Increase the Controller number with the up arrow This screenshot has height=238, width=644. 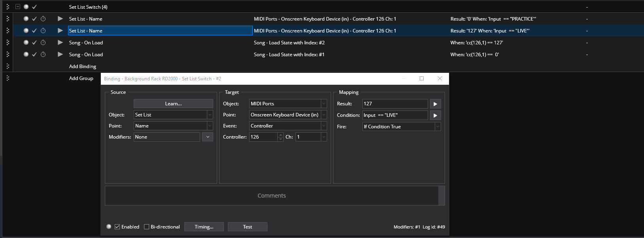coord(280,135)
